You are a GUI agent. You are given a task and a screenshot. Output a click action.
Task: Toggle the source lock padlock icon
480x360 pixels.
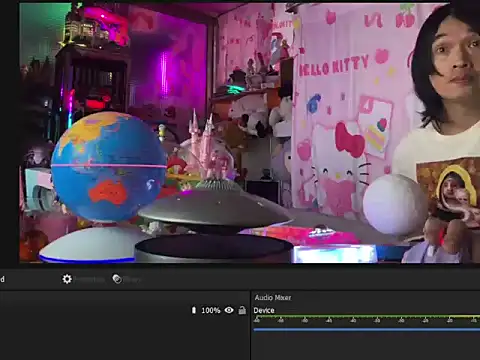(242, 310)
